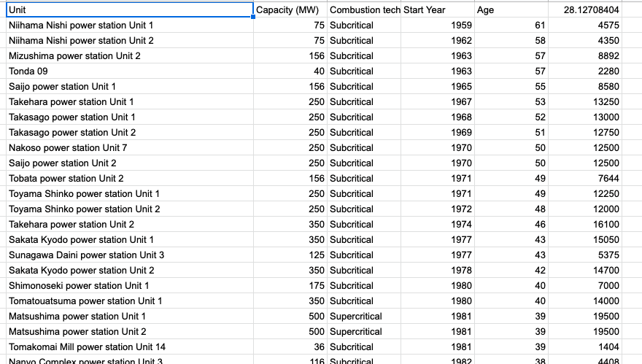Select start year 1972 cell

[x=438, y=209]
